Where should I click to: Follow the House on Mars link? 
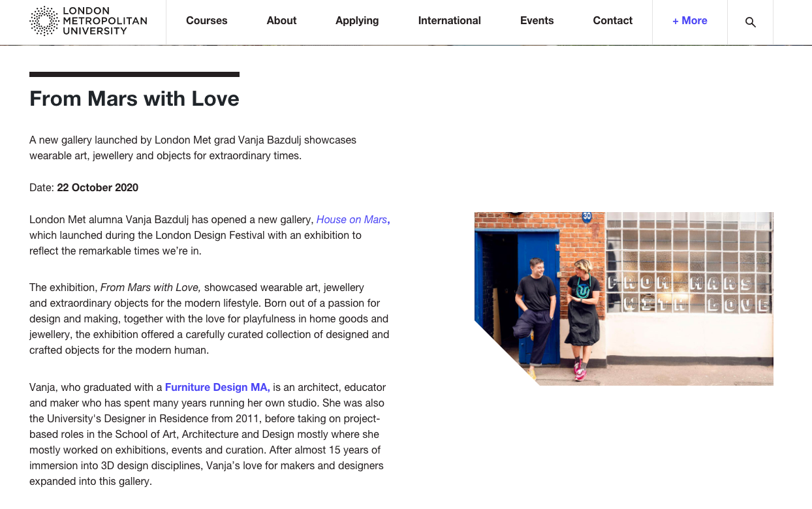coord(353,219)
